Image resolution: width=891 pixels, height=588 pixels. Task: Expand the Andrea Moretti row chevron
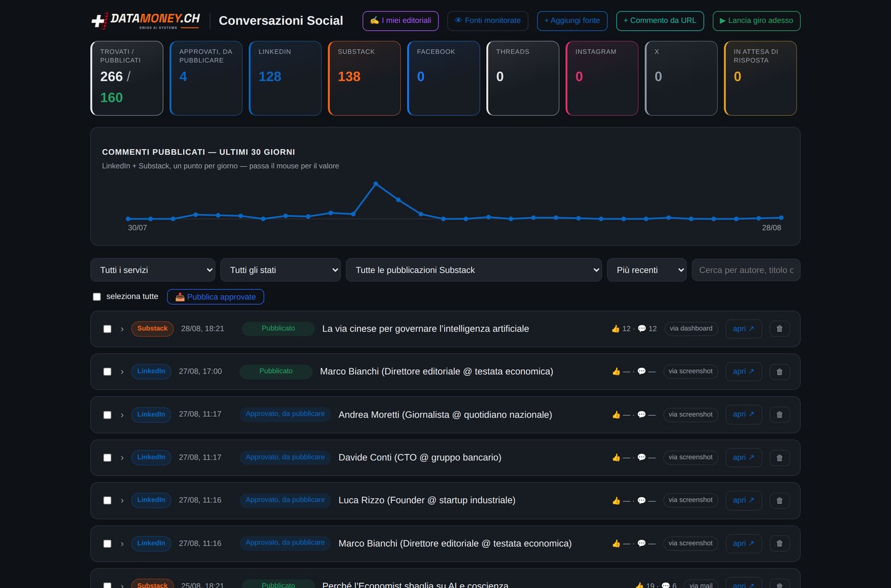click(122, 415)
